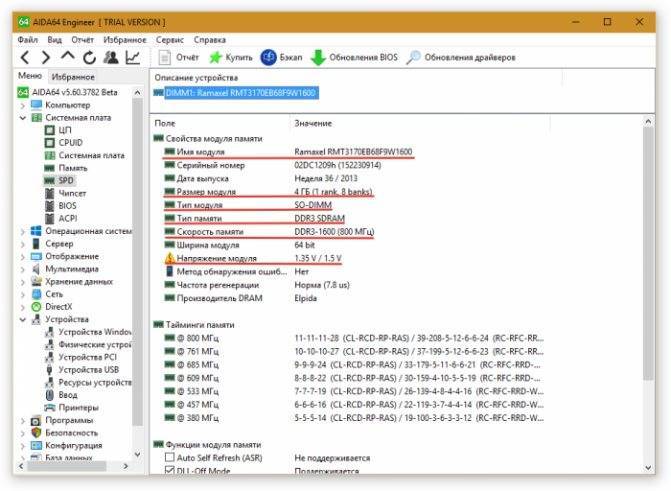671x491 pixels.
Task: Expand the Сервер tree node
Action: 23,244
